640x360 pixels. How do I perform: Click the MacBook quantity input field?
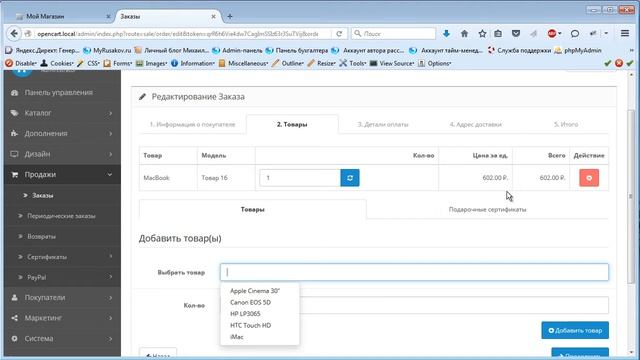click(x=300, y=178)
